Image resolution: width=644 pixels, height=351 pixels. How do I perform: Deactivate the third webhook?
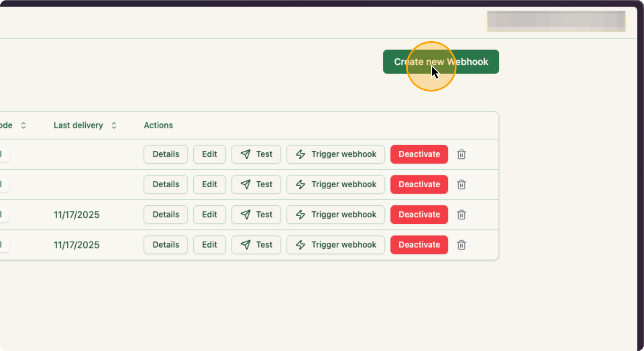pos(419,215)
